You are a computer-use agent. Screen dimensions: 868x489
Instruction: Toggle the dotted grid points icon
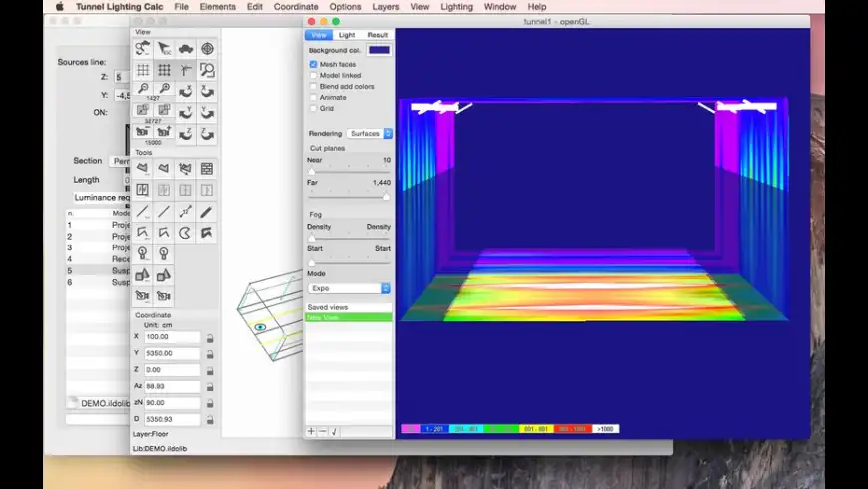[164, 70]
